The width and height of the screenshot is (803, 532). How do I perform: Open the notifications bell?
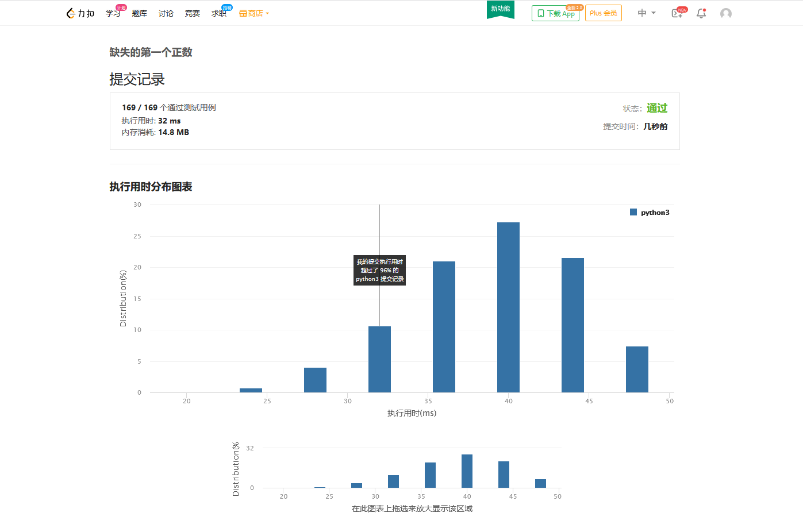pos(701,13)
